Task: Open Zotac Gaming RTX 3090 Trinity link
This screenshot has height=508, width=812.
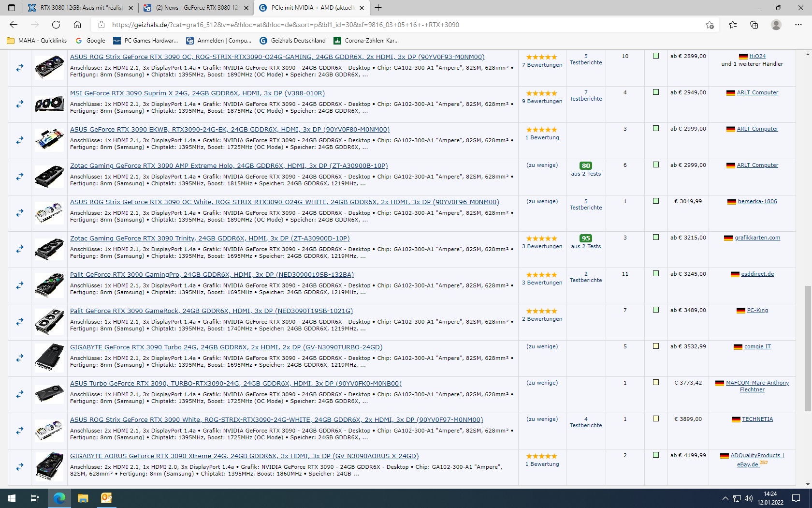Action: 210,238
